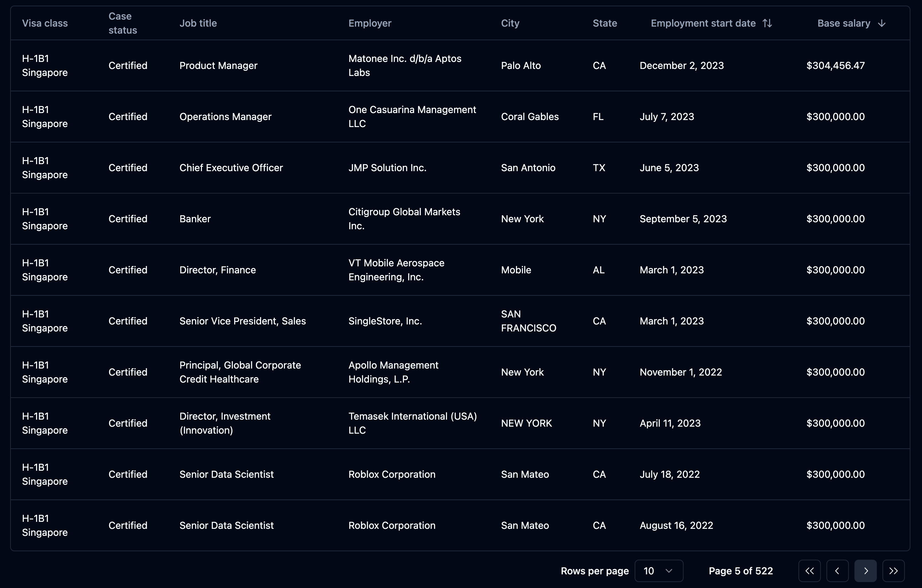Click the Job title column header
This screenshot has height=588, width=922.
198,23
